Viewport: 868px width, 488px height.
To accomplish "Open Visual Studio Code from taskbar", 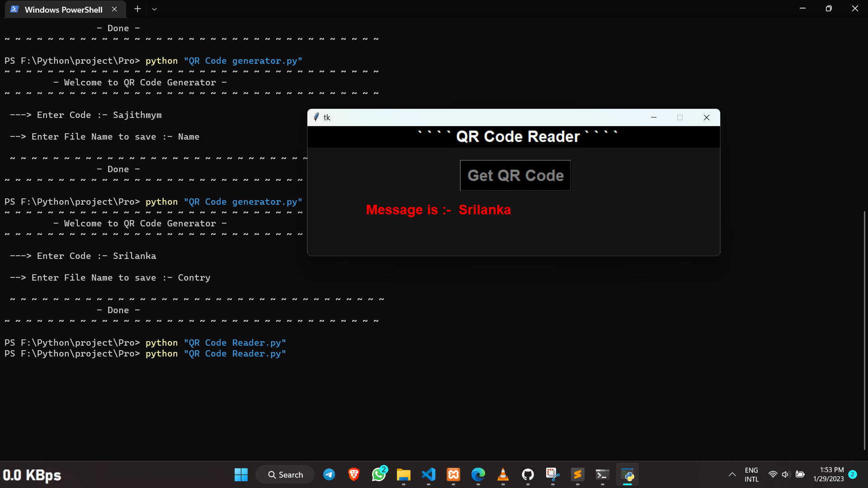I will tap(429, 474).
